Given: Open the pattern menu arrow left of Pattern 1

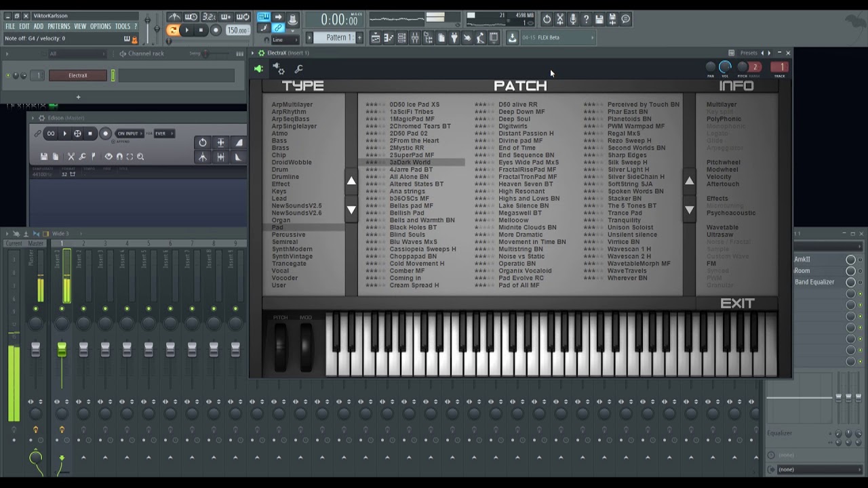Looking at the screenshot, I should (310, 37).
